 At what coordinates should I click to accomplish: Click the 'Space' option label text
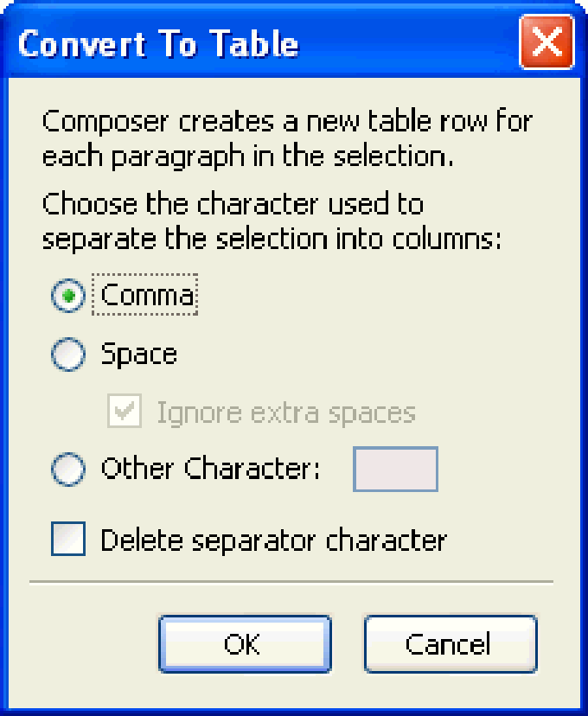[138, 355]
